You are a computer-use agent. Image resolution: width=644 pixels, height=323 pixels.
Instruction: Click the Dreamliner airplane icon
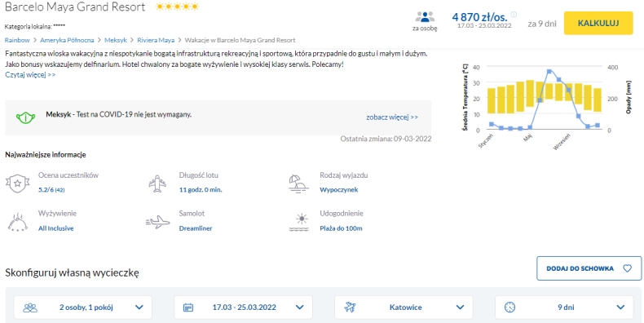(x=157, y=223)
